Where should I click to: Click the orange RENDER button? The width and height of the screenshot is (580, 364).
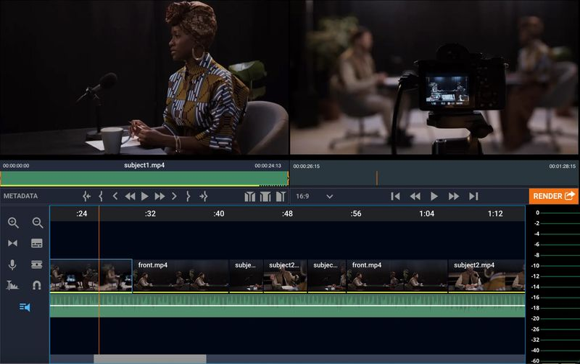[x=553, y=196]
